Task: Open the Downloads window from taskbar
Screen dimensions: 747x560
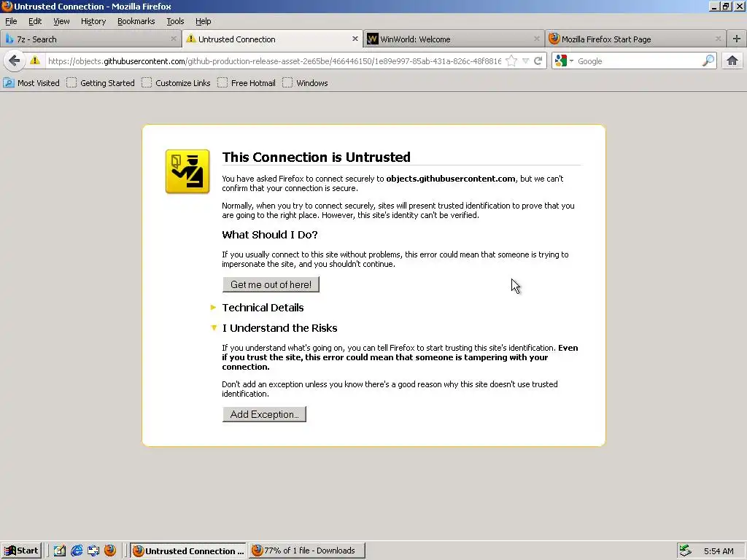Action: [x=307, y=551]
